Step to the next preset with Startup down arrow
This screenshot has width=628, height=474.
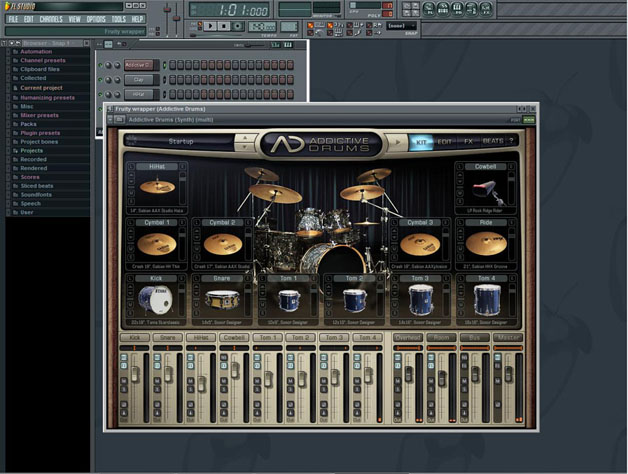click(245, 147)
